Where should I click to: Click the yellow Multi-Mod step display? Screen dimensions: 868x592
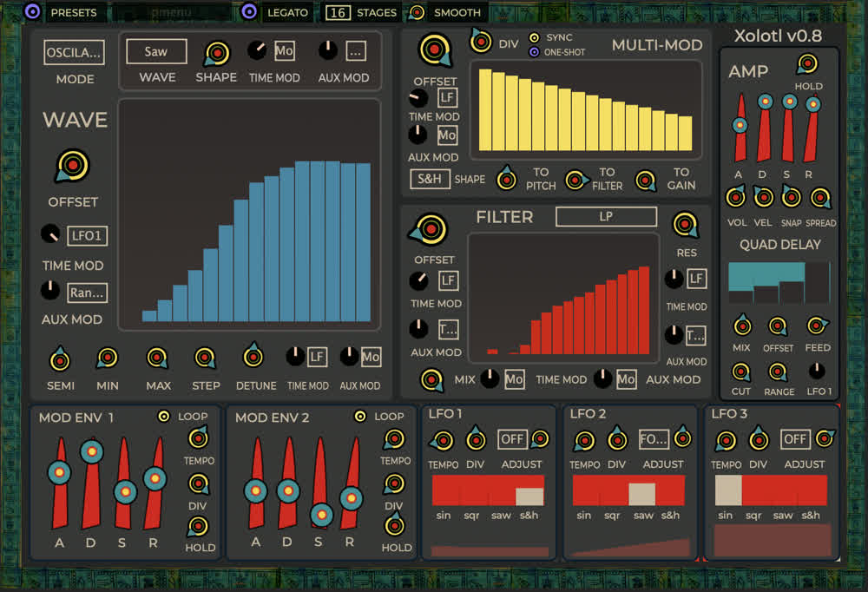586,109
